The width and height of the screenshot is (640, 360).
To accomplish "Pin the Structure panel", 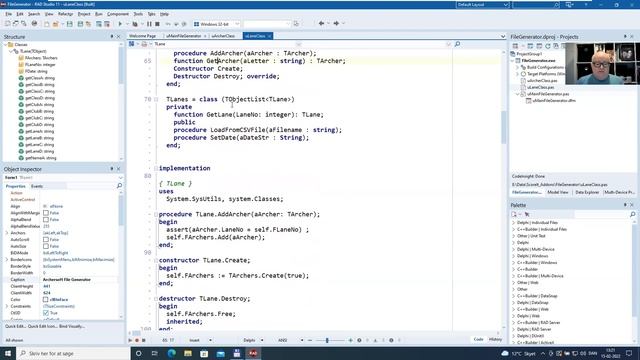I will pos(112,37).
